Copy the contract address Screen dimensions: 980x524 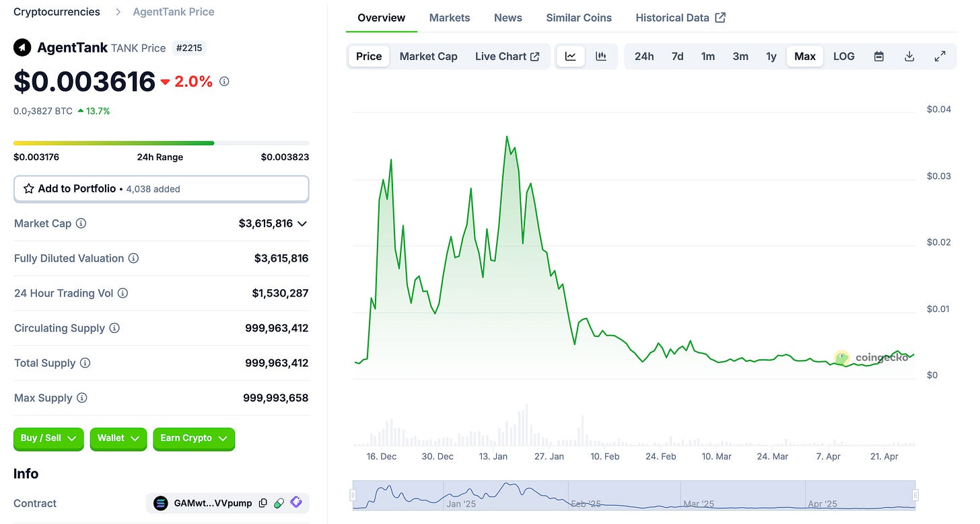coord(263,503)
